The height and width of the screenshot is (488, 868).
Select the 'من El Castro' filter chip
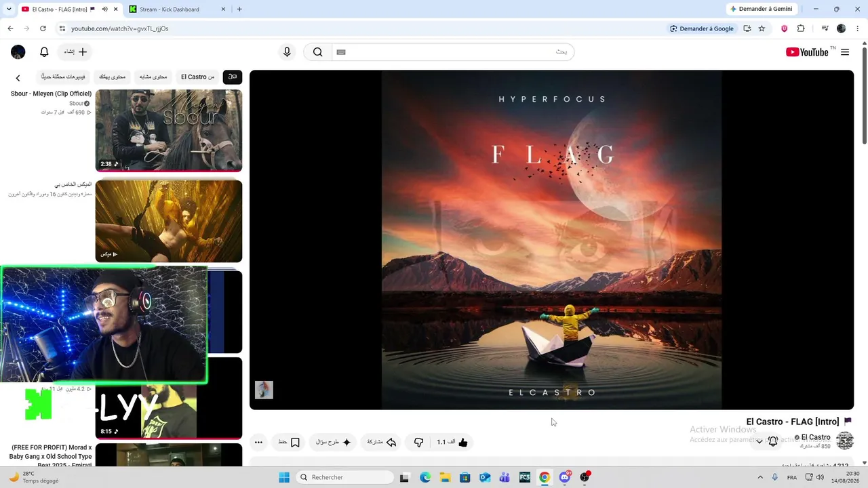pyautogui.click(x=197, y=77)
